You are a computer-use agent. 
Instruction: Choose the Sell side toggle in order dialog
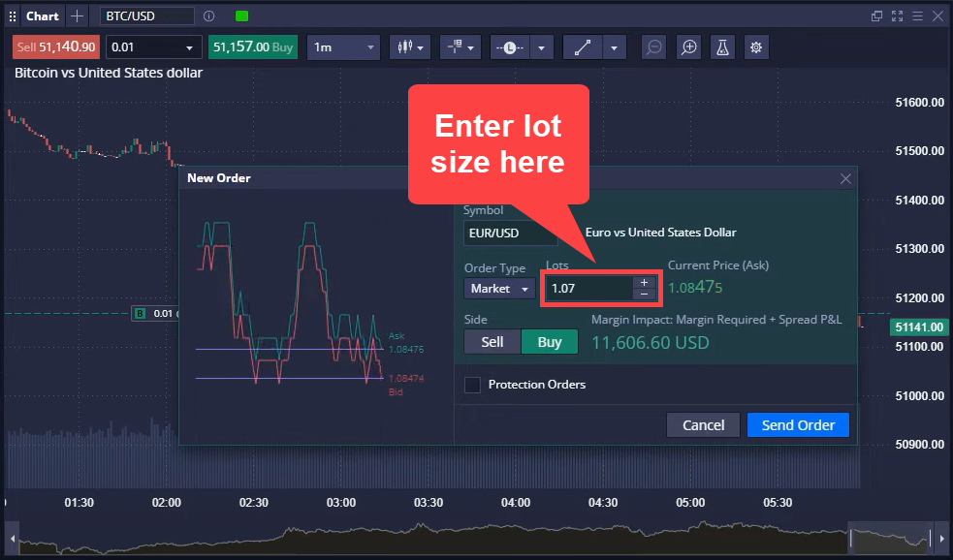492,342
